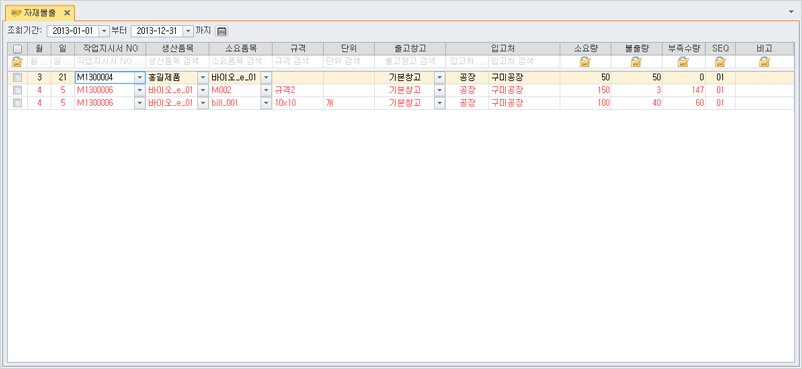Image resolution: width=802 pixels, height=369 pixels.
Task: Sort by the 비고 column header
Action: tap(765, 49)
